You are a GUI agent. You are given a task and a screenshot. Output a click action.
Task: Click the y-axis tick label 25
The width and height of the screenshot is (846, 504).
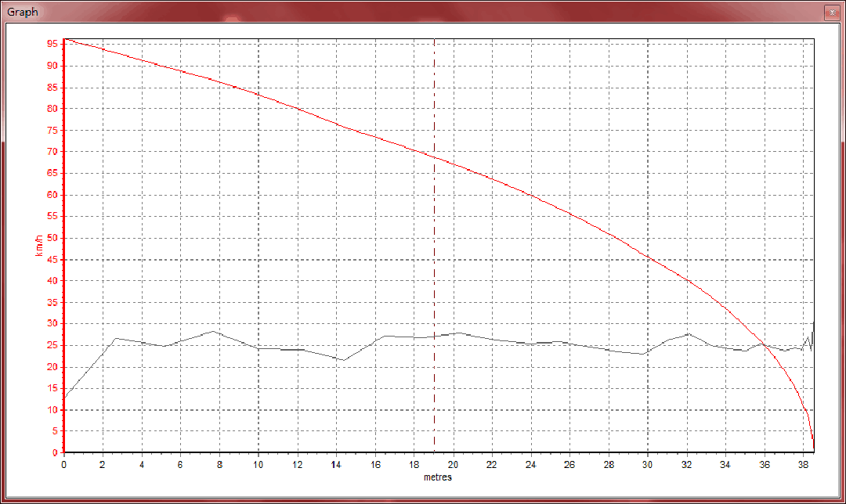(52, 345)
